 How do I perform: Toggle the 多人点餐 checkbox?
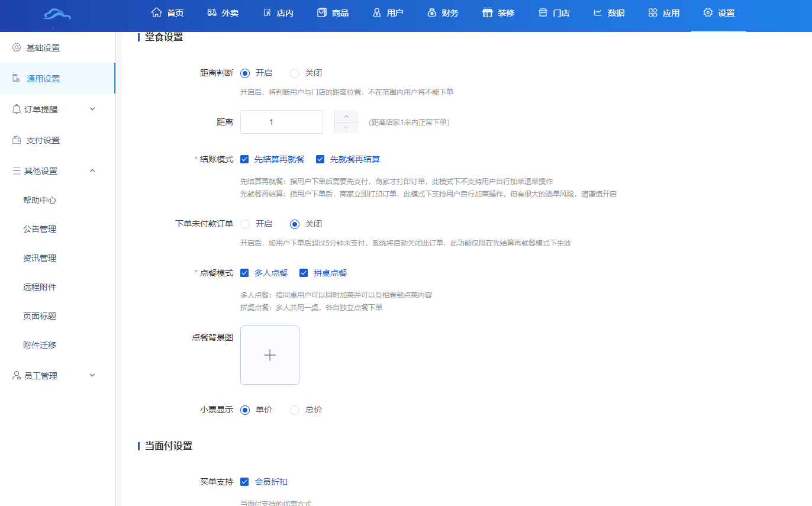pos(244,273)
